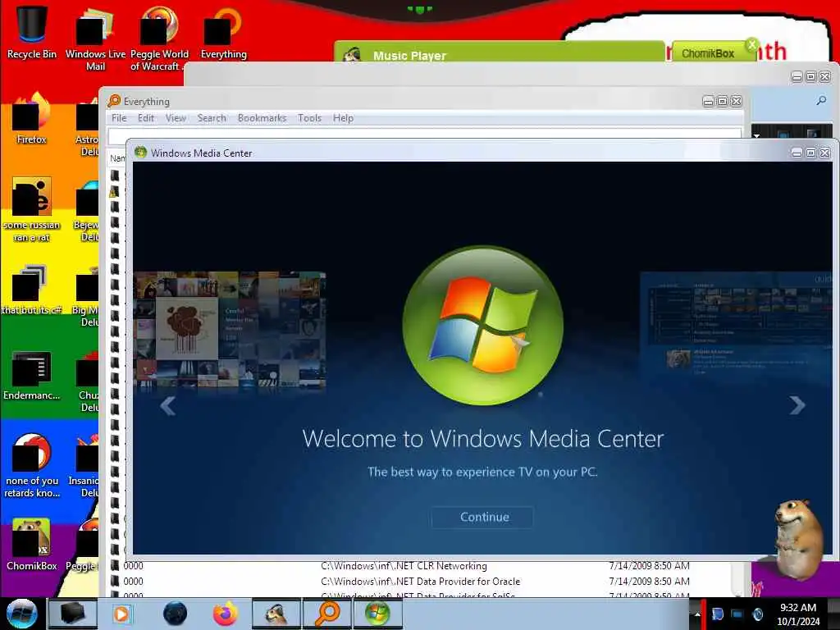Open Windows Live Mail desktop shortcut
The image size is (840, 630).
point(95,39)
